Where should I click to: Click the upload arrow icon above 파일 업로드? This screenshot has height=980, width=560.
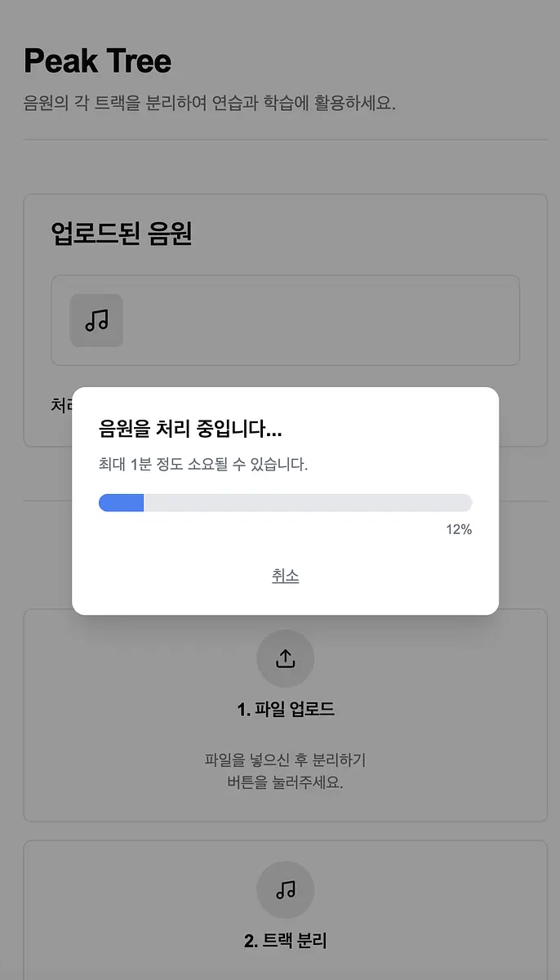pyautogui.click(x=285, y=658)
